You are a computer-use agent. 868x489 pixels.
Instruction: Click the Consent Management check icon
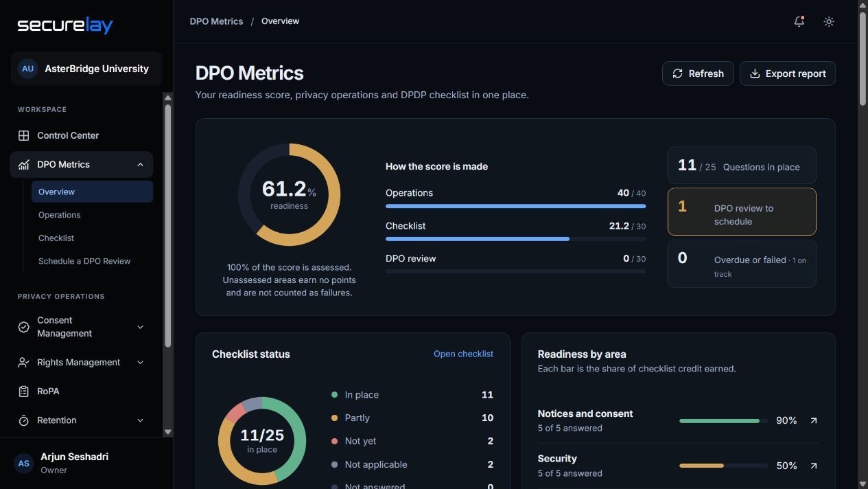tap(23, 327)
